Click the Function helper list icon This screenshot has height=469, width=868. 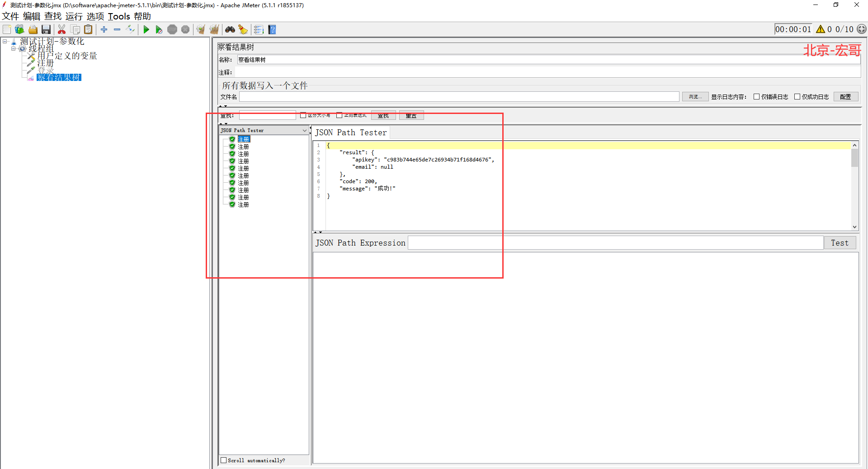pyautogui.click(x=259, y=30)
